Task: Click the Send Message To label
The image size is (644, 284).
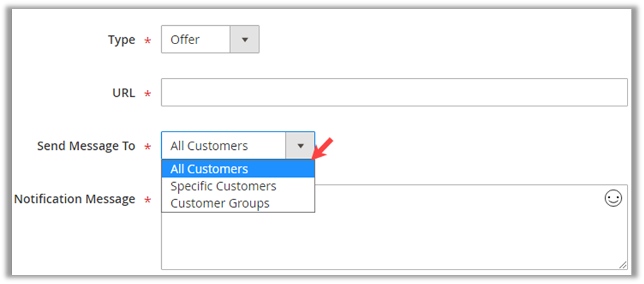Action: click(86, 146)
